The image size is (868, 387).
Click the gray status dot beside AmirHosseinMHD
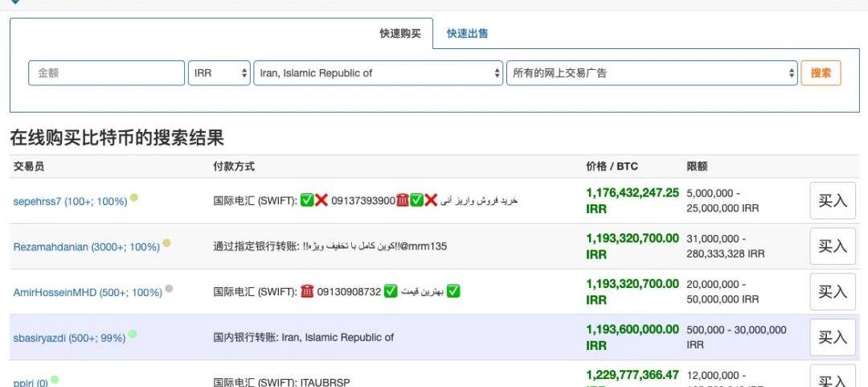tap(169, 289)
